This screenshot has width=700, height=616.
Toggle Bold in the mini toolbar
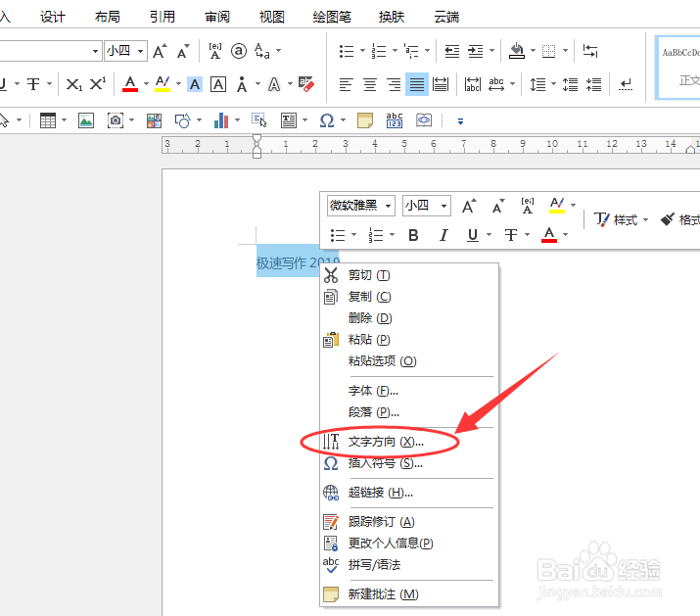click(413, 234)
